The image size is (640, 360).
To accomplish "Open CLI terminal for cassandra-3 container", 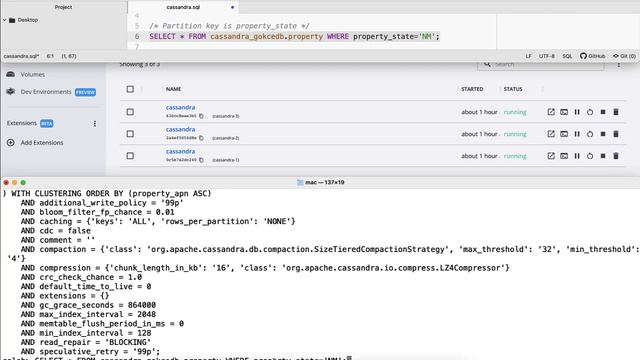I will tap(564, 112).
